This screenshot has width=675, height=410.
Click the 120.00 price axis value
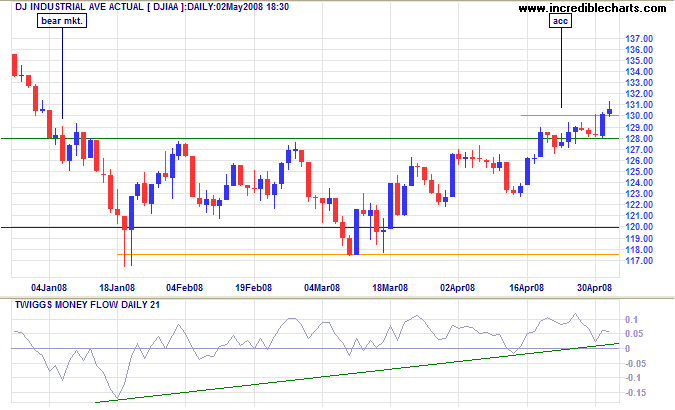pos(639,227)
